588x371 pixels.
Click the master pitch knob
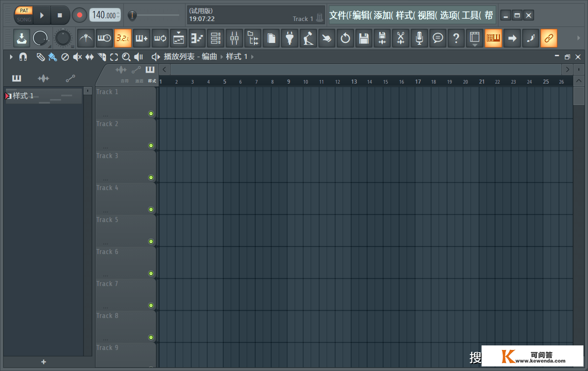[x=64, y=38]
